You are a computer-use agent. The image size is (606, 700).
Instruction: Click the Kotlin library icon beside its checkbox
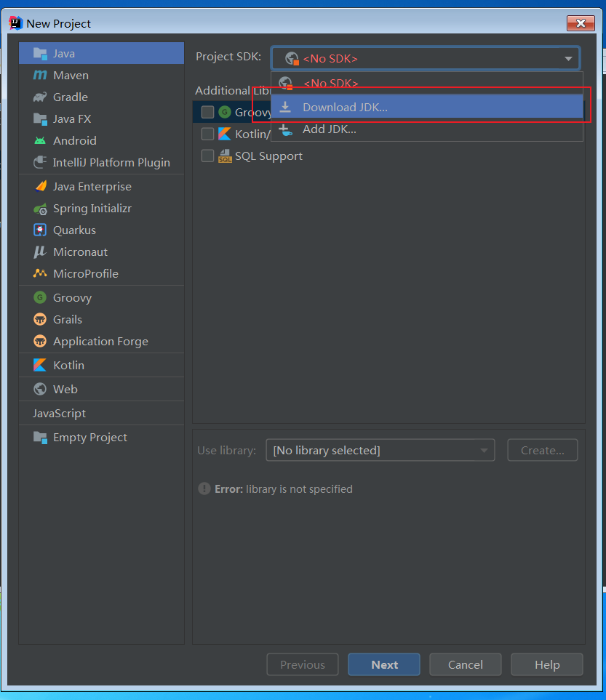[224, 134]
